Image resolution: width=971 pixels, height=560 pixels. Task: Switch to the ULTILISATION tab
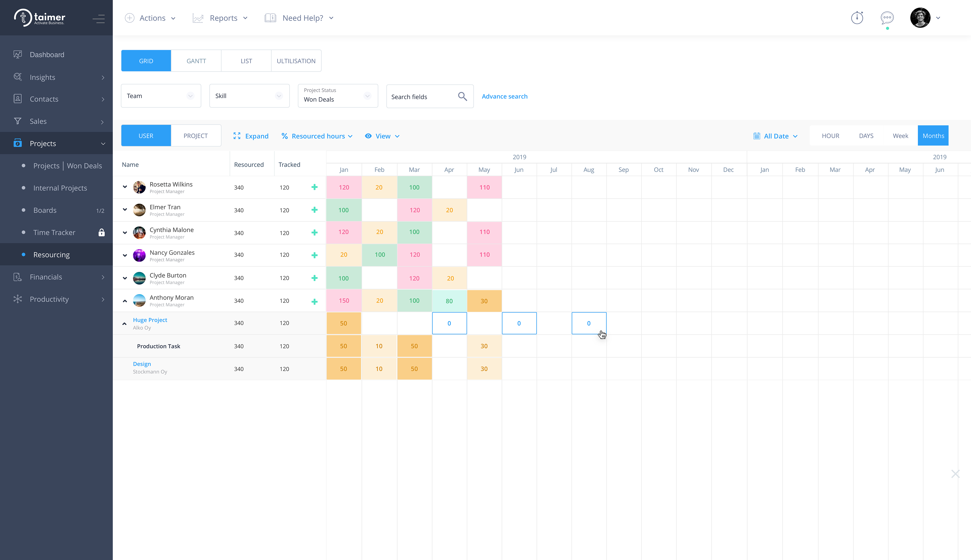[x=296, y=60]
